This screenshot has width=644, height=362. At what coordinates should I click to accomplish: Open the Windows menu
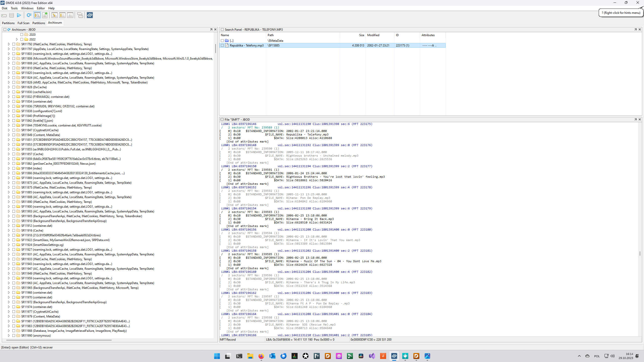27,8
